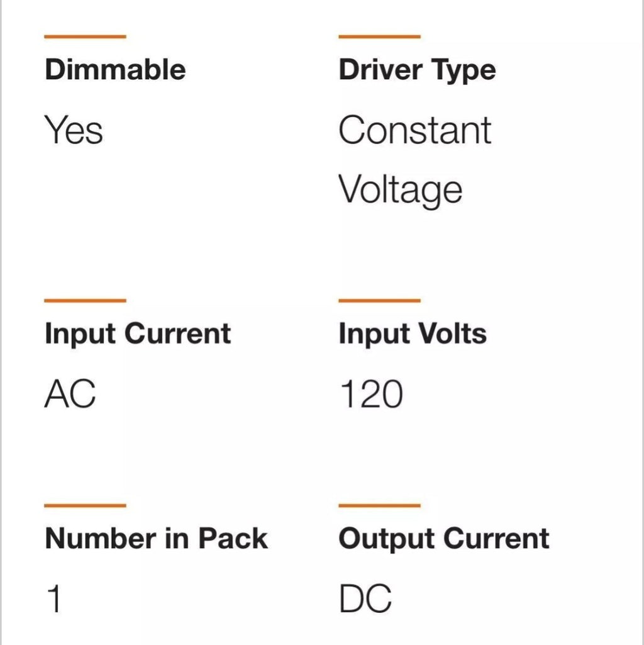The width and height of the screenshot is (644, 645).
Task: Select the 120 value under Input Volts
Action: (371, 395)
